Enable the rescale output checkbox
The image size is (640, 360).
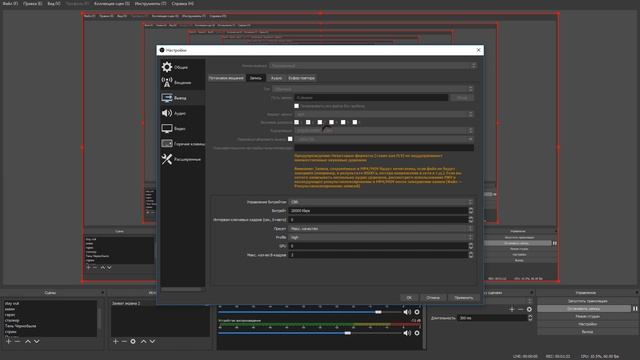[290, 139]
